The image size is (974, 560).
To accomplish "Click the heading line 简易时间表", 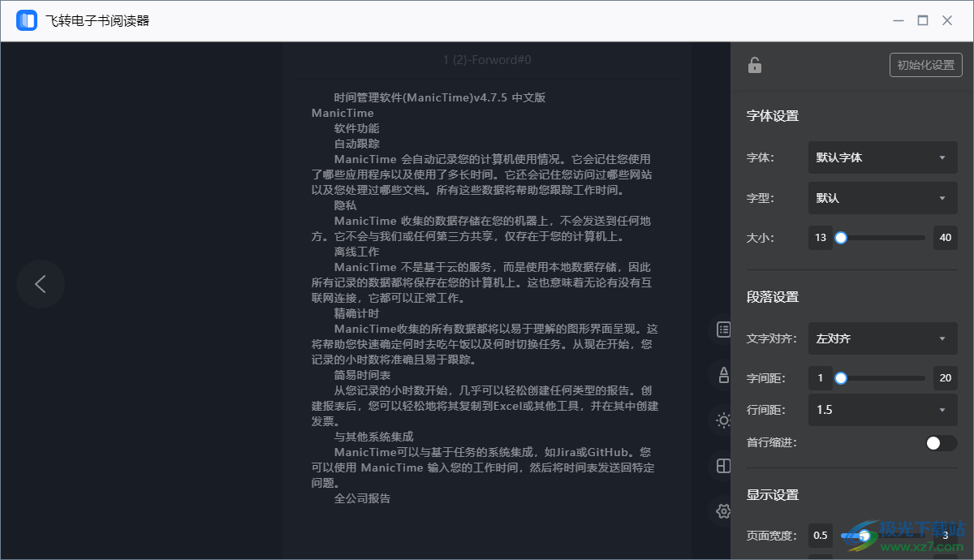I will (363, 375).
